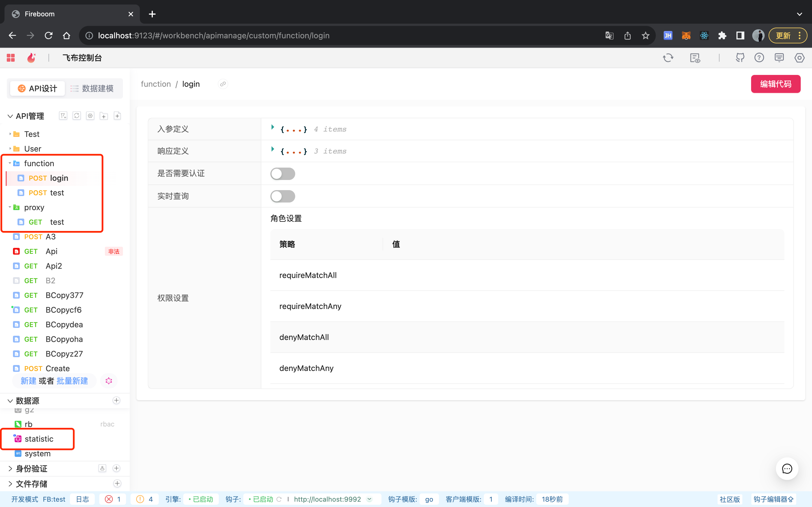The height and width of the screenshot is (507, 812).
Task: Add a new data source with plus icon
Action: [116, 400]
